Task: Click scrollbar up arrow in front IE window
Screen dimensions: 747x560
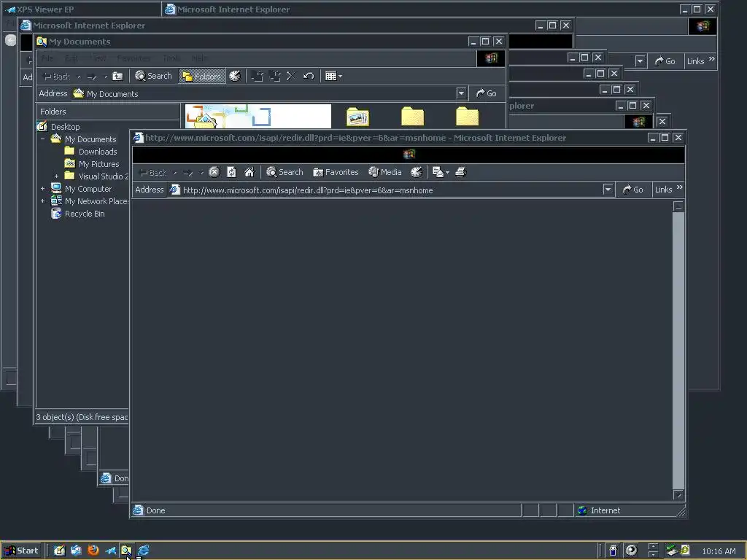Action: click(x=678, y=206)
